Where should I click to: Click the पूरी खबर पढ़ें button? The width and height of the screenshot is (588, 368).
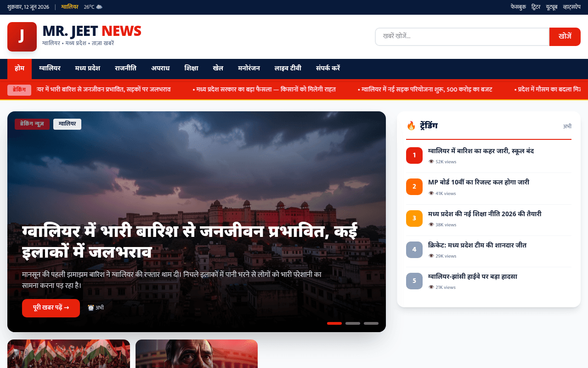51,308
